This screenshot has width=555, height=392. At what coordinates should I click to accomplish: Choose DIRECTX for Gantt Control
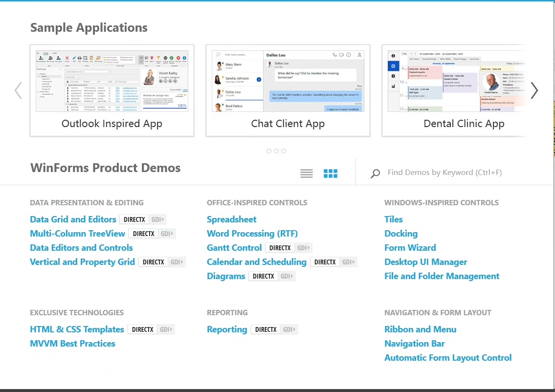tap(280, 248)
